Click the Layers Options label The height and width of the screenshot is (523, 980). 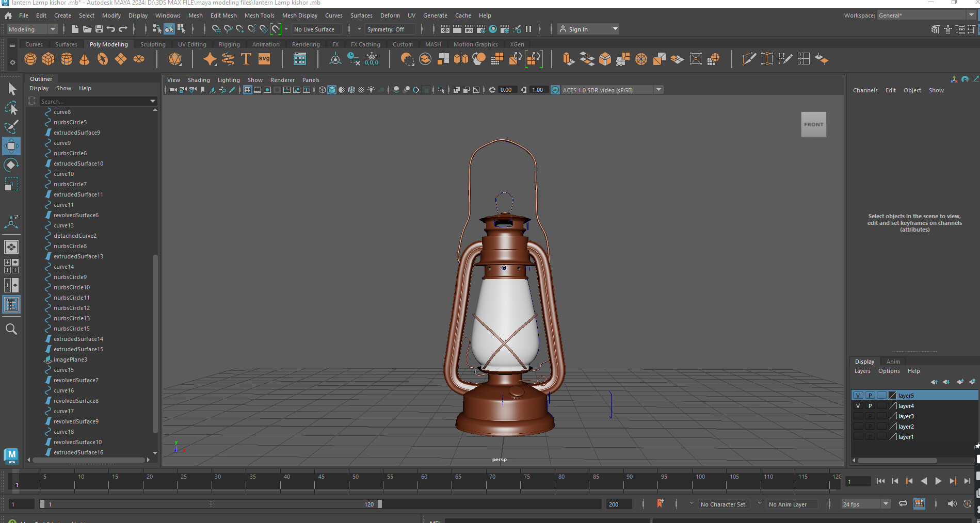coord(889,371)
